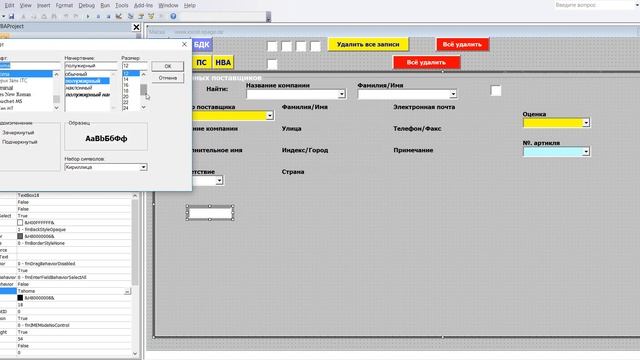Click the blue БДК button
Screen dimensions: 640x360
coord(202,44)
